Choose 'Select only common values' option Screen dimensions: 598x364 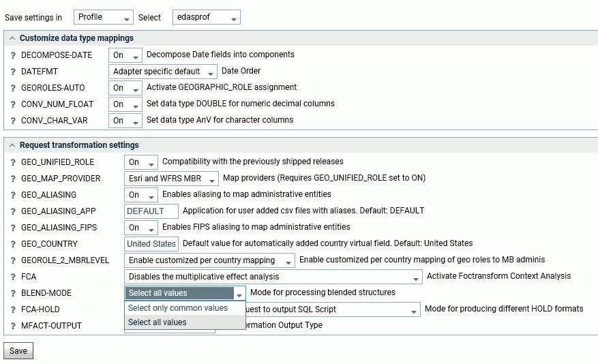pyautogui.click(x=178, y=308)
